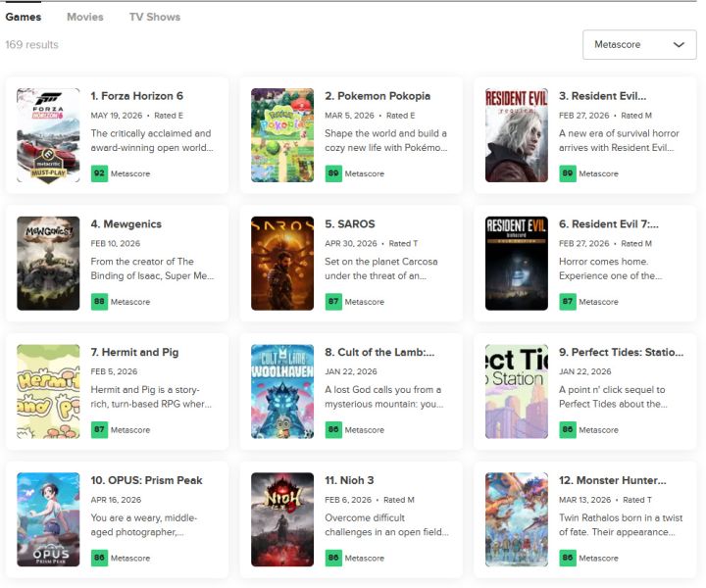Switch to the Movies tab
706x588 pixels.
85,17
